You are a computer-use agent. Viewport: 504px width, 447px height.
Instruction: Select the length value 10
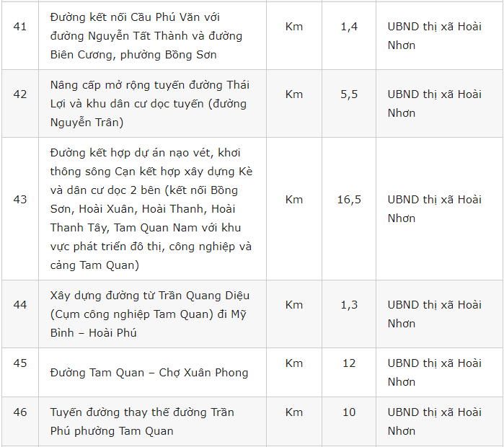coord(349,412)
